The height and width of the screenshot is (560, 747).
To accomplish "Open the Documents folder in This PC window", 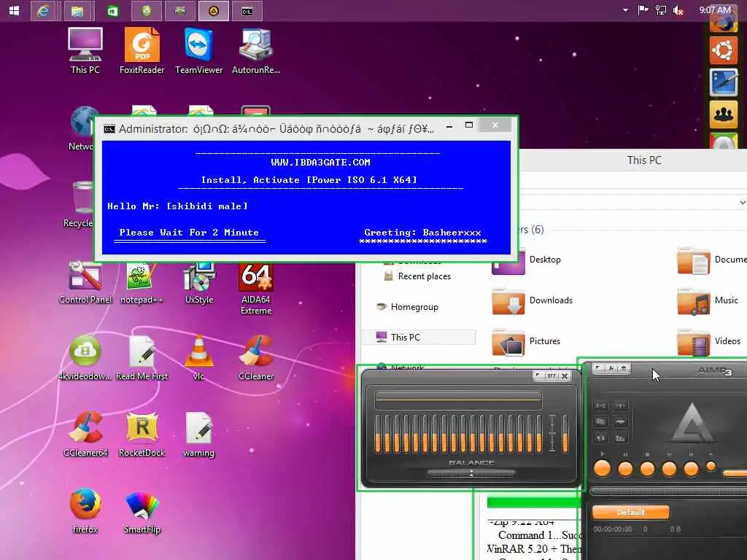I will click(x=712, y=260).
